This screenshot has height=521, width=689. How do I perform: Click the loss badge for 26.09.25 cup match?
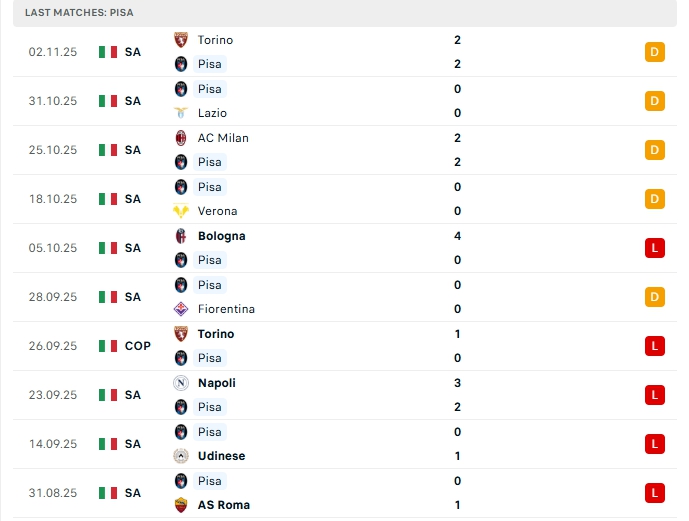(655, 346)
